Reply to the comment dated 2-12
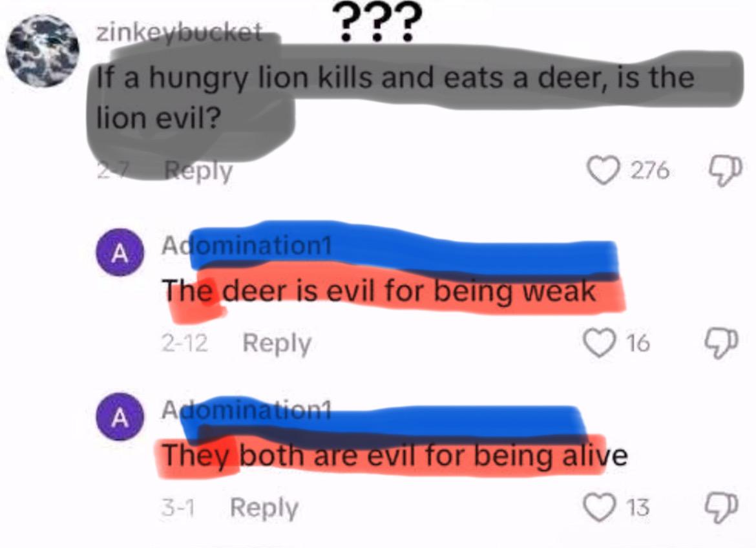756x548 pixels. [277, 343]
